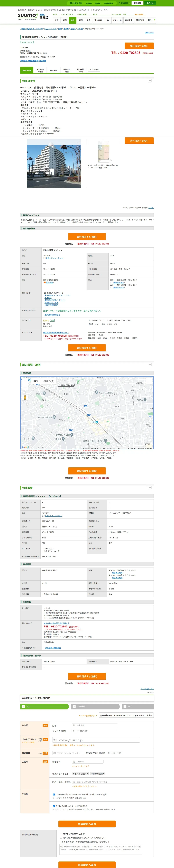The width and height of the screenshot is (174, 868).
Task: Open the 都道府県を選択 dropdown
Action: pyautogui.click(x=80, y=774)
